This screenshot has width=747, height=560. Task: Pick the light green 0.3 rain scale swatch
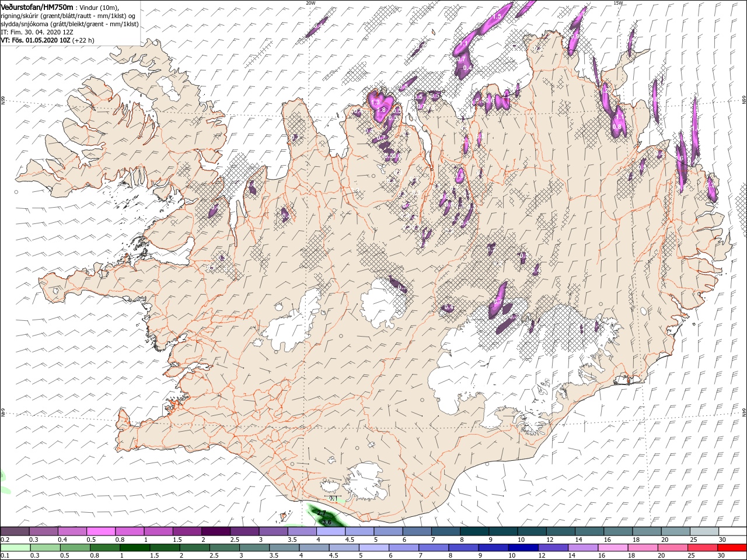pos(45,547)
